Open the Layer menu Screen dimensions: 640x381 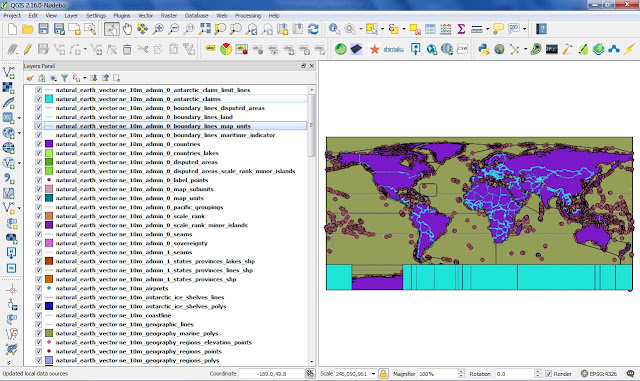click(x=71, y=16)
